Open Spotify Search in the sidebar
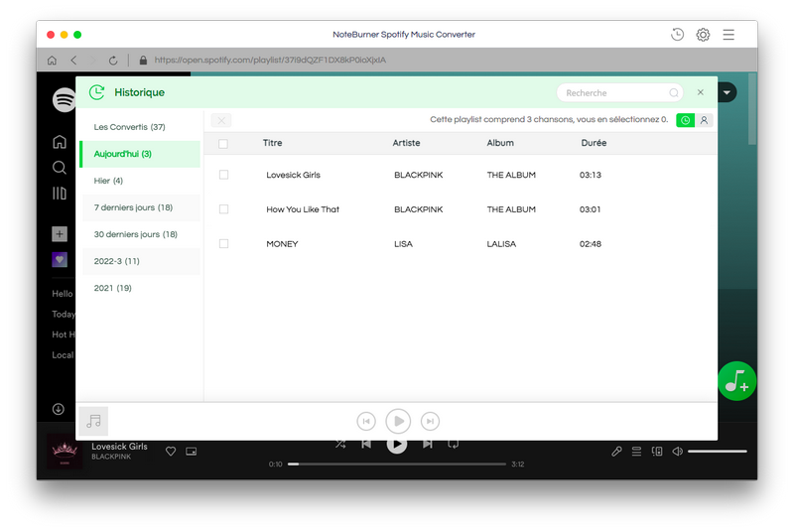Screen dimensions: 794x532 [60, 168]
